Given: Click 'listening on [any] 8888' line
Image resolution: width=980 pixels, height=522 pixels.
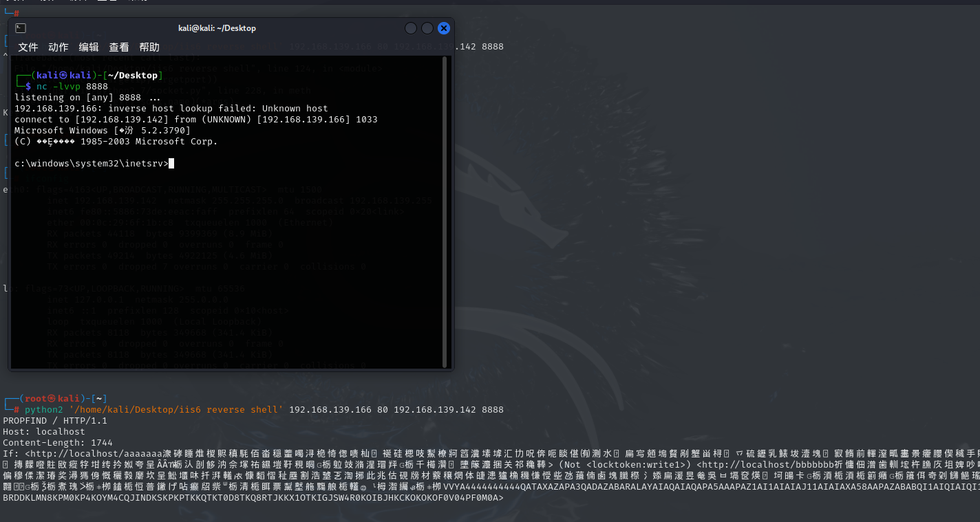Looking at the screenshot, I should [87, 98].
